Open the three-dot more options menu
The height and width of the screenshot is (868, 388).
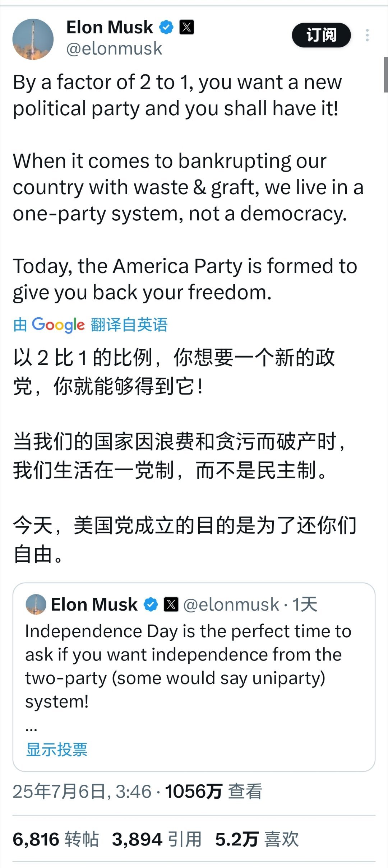pos(367,35)
